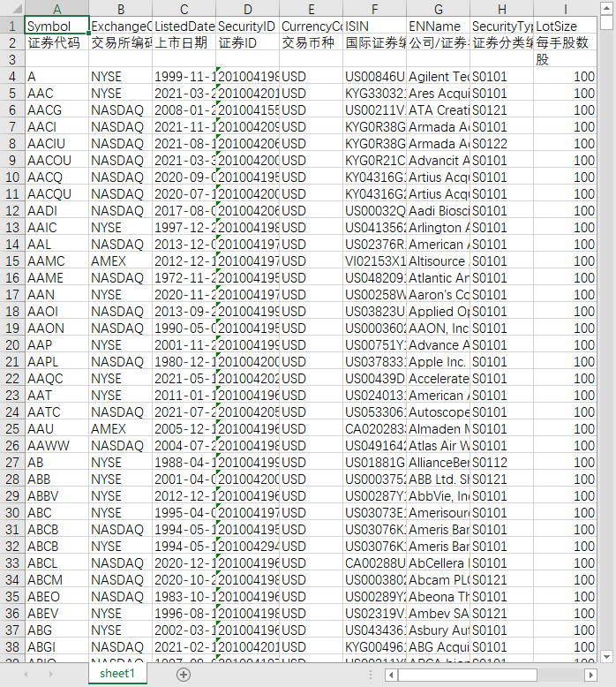Image resolution: width=616 pixels, height=687 pixels.
Task: Select the ABBV symbol cell
Action: 56,496
